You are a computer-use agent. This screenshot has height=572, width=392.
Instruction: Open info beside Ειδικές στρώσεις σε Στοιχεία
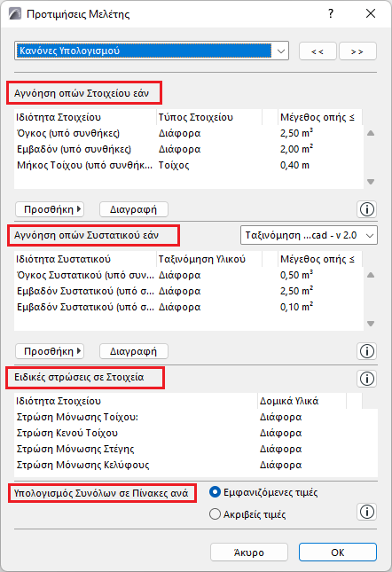point(367,379)
